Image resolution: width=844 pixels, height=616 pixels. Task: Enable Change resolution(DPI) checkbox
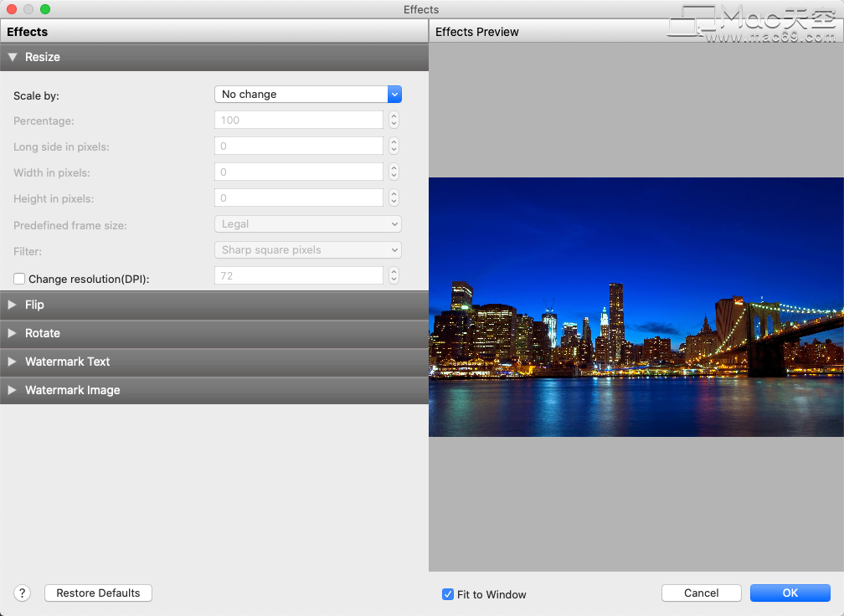[19, 279]
